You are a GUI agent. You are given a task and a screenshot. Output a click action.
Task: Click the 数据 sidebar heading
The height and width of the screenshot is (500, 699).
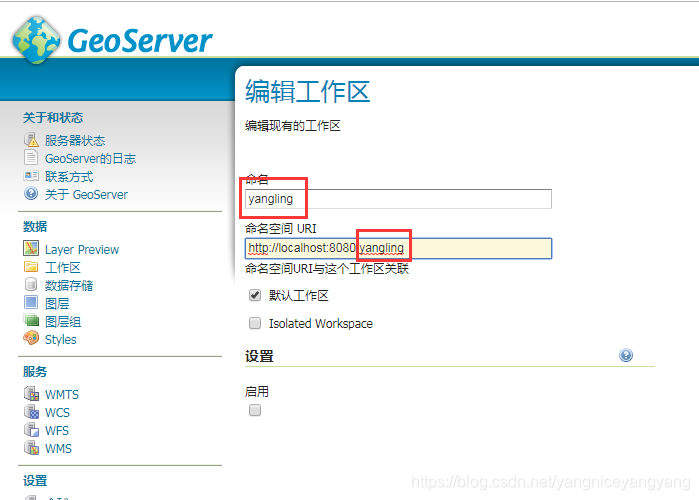(35, 226)
